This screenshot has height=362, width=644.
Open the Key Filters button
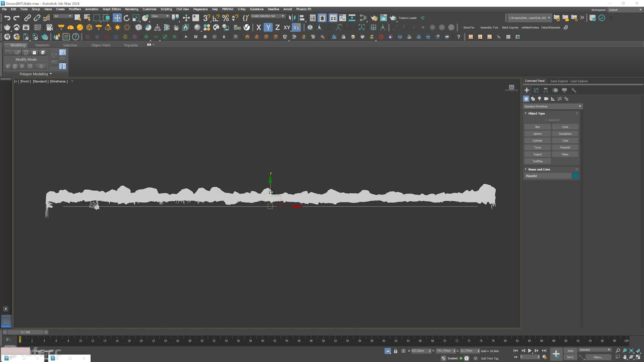coord(598,357)
